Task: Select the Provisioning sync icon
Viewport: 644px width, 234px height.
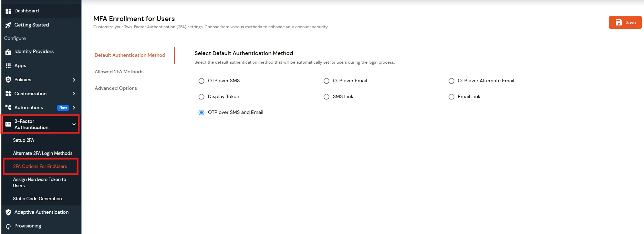Action: tap(8, 226)
